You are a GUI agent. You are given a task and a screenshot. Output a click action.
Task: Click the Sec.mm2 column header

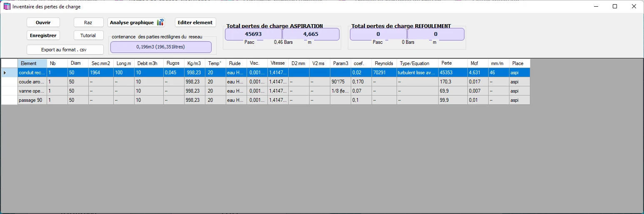(x=101, y=63)
